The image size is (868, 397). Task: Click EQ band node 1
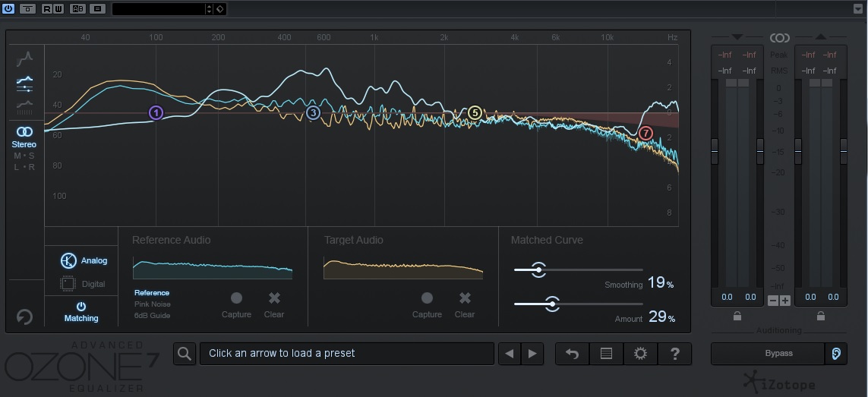(x=156, y=113)
